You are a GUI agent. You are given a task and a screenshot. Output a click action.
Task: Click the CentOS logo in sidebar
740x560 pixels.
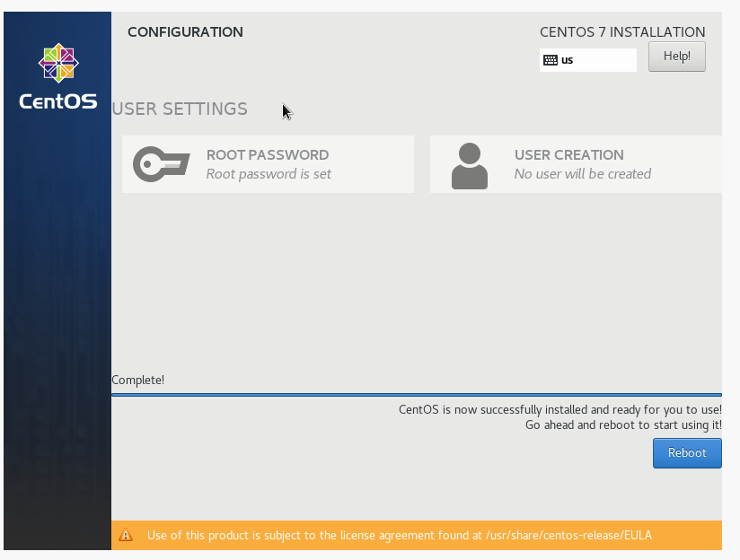coord(58,63)
